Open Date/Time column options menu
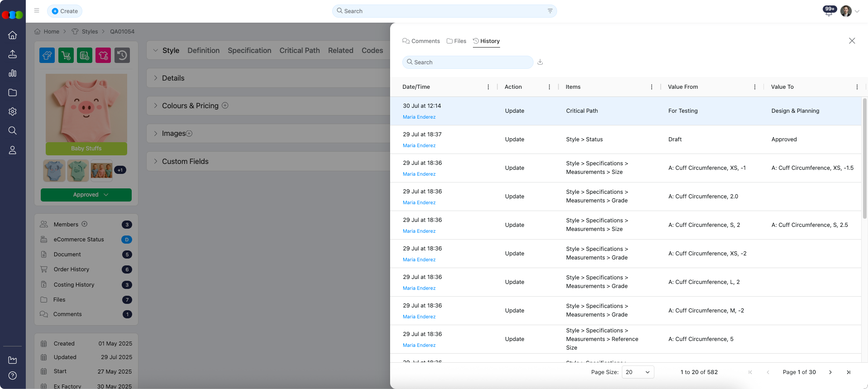 pyautogui.click(x=488, y=87)
